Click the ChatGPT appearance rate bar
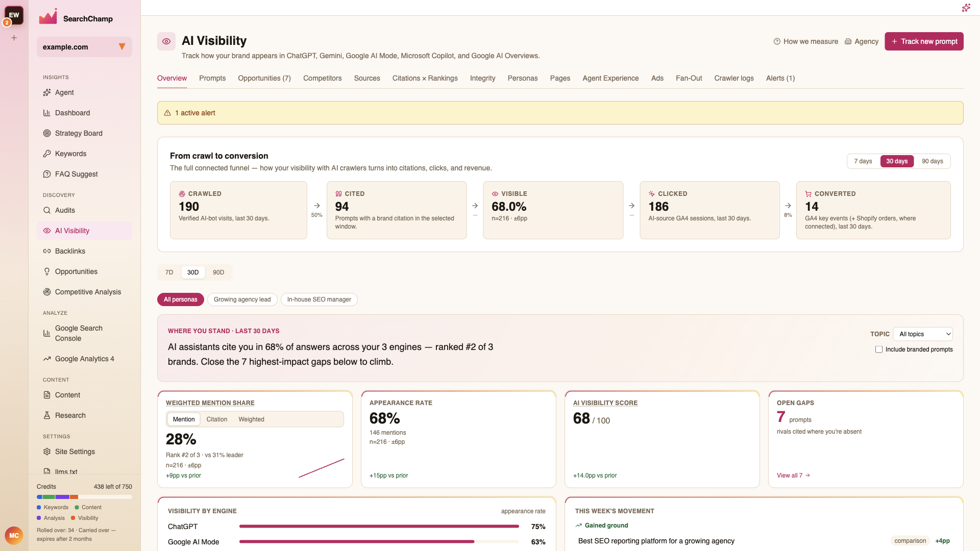980x551 pixels. (x=379, y=527)
